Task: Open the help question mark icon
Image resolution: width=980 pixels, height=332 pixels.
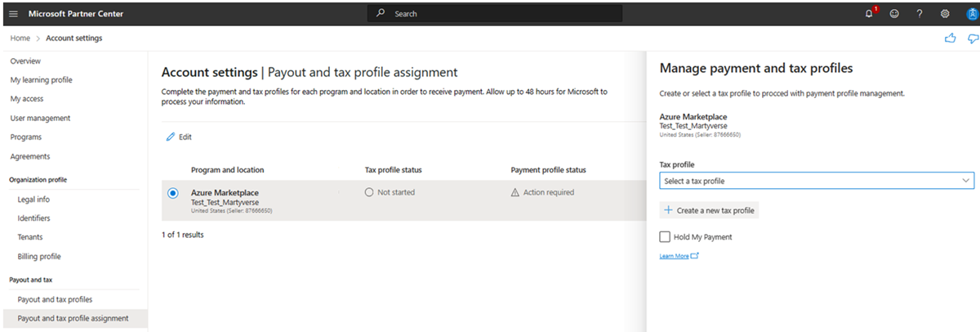Action: pos(920,14)
